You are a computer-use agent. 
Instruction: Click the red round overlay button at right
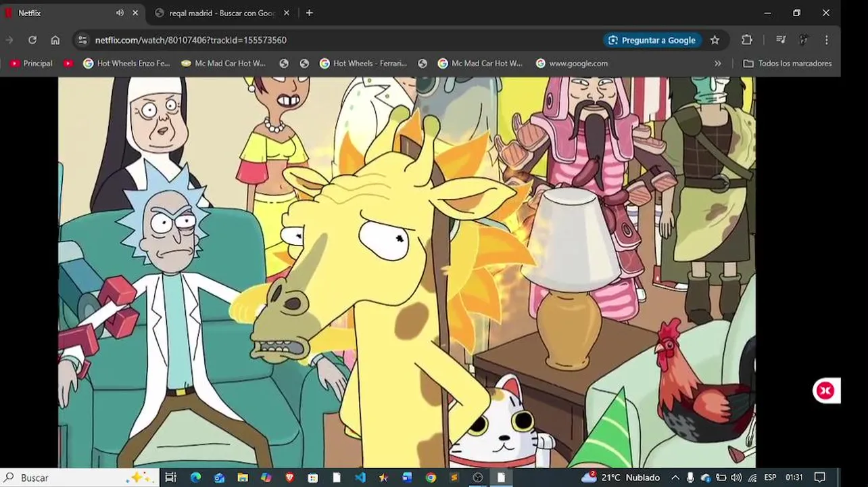coord(825,390)
